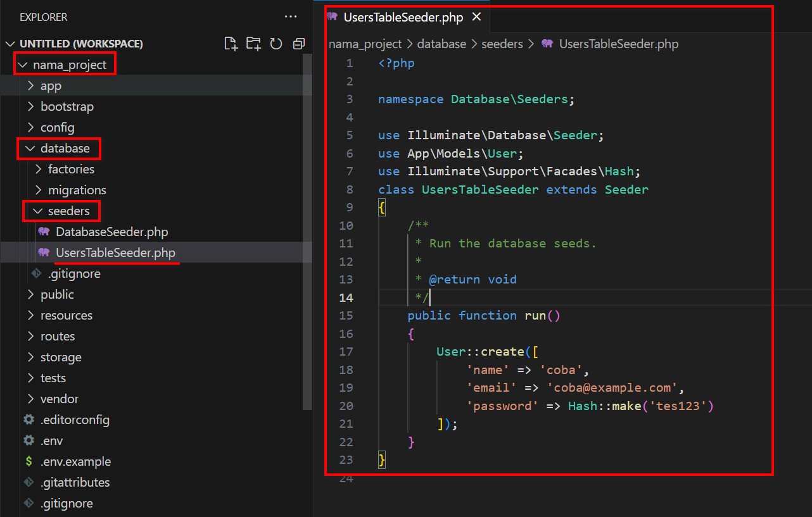
Task: Click line number 23 in the gutter
Action: pos(346,460)
